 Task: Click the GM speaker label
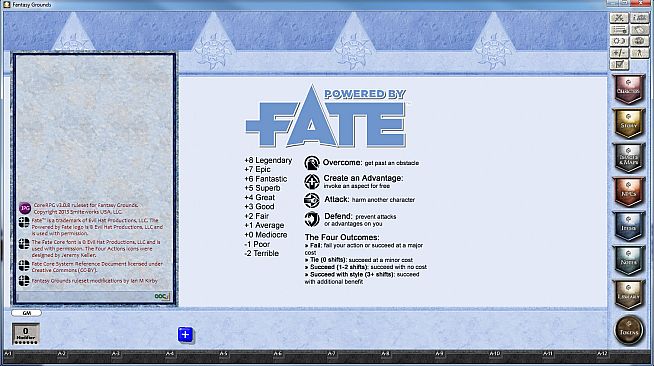pos(26,313)
